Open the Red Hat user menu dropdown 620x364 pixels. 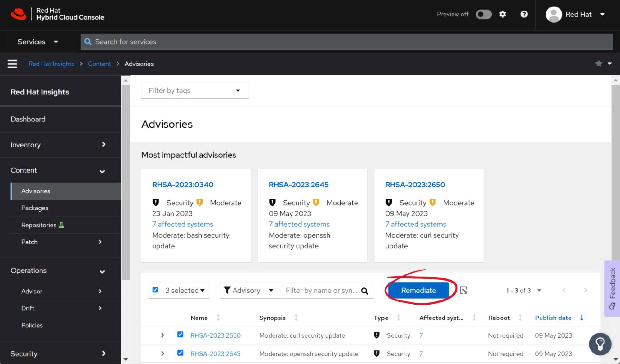(x=603, y=14)
